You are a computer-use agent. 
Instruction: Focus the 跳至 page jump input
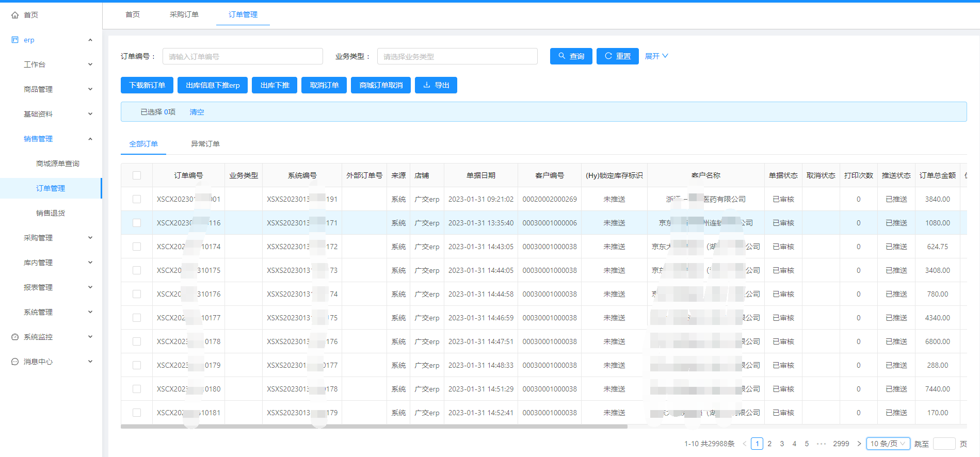(x=944, y=444)
